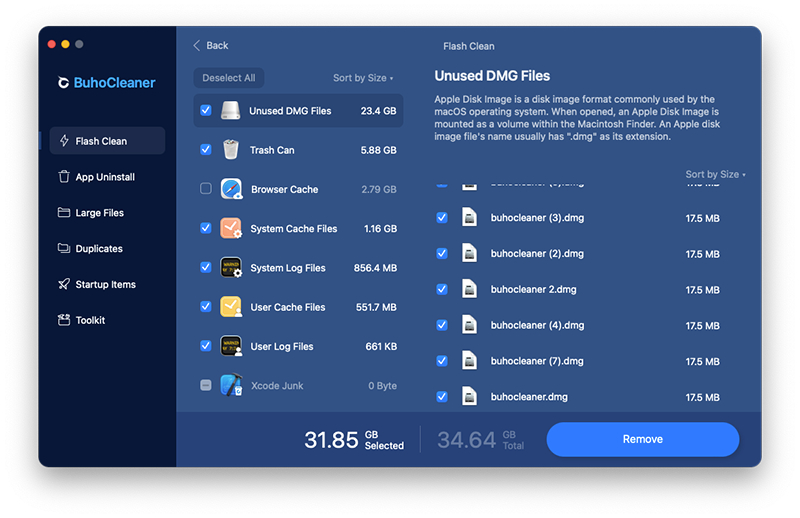This screenshot has height=518, width=800.
Task: Select the Browser Cache 2.79 GB size
Action: tap(379, 189)
